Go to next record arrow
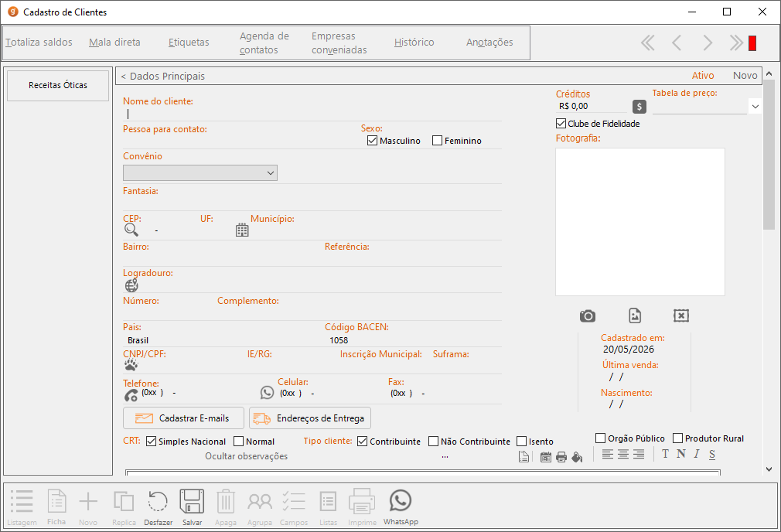Screen dimensions: 781x532 coord(708,43)
